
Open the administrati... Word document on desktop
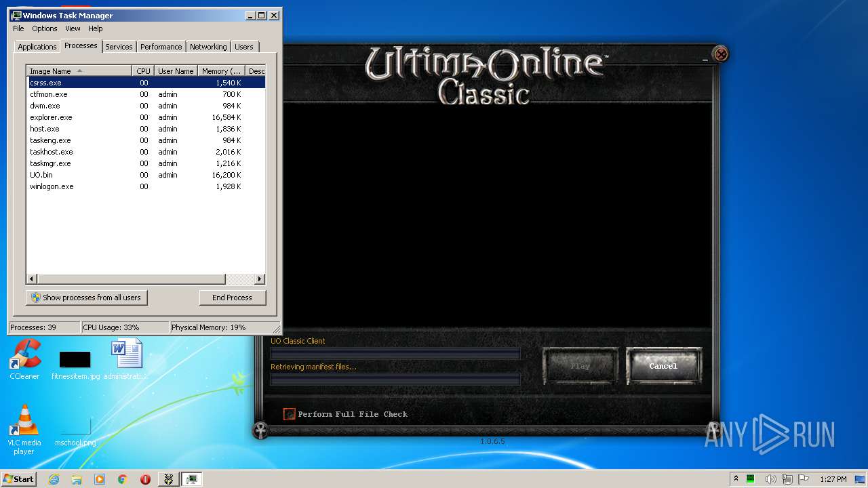click(x=126, y=359)
